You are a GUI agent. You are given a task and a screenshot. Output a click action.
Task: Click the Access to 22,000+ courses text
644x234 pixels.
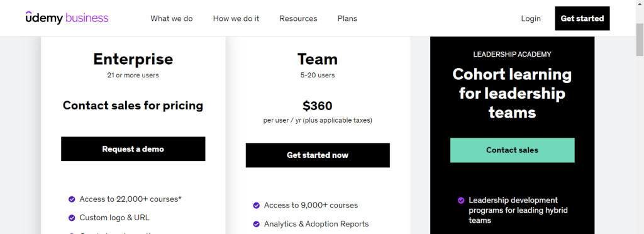(x=131, y=199)
